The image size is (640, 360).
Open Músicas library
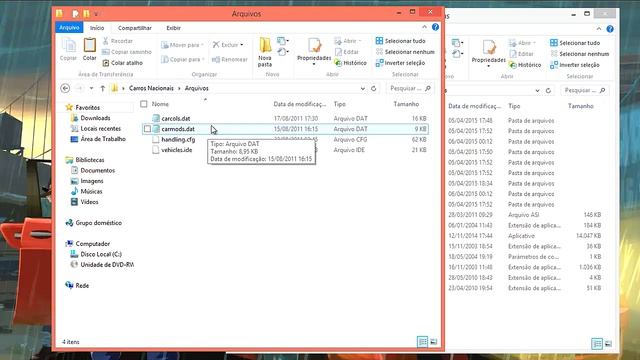tap(91, 191)
